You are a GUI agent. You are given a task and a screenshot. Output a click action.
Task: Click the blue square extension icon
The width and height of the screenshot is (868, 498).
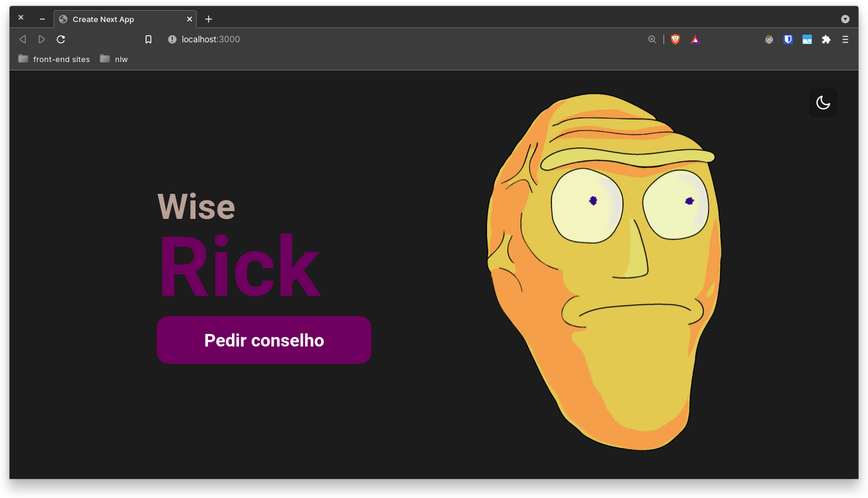coord(807,39)
